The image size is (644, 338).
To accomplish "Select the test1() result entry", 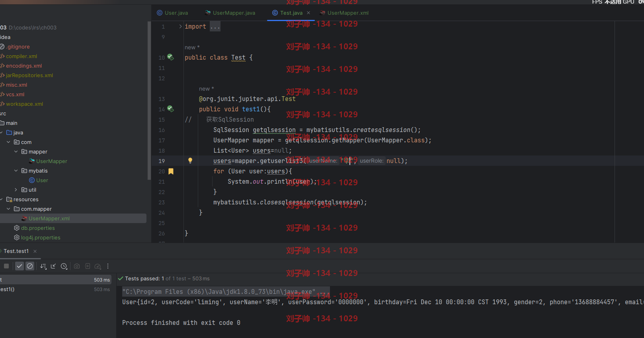I will coord(55,289).
